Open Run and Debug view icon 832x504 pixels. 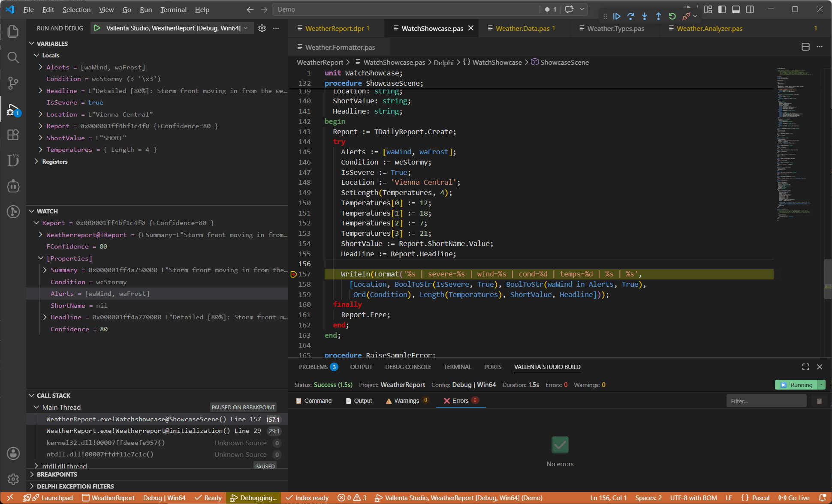(x=13, y=109)
